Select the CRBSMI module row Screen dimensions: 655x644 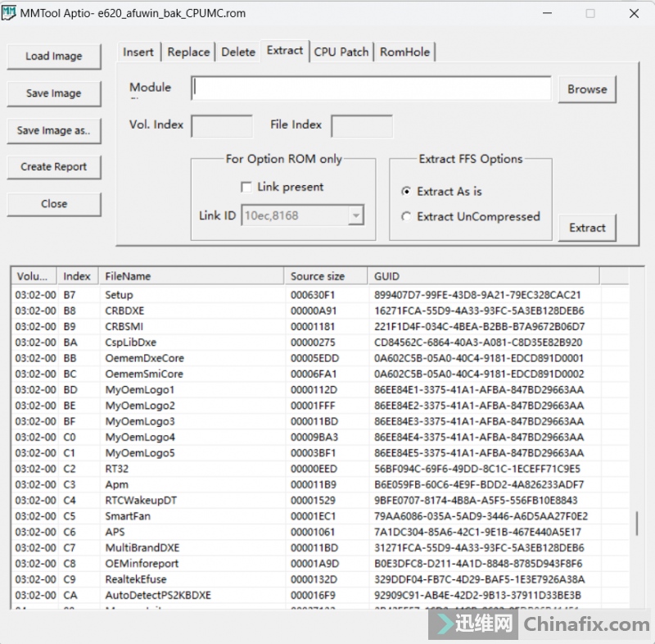pos(320,327)
